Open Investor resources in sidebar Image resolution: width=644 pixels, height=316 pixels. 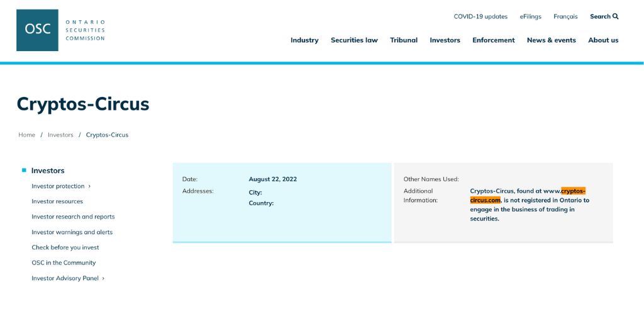click(x=57, y=201)
